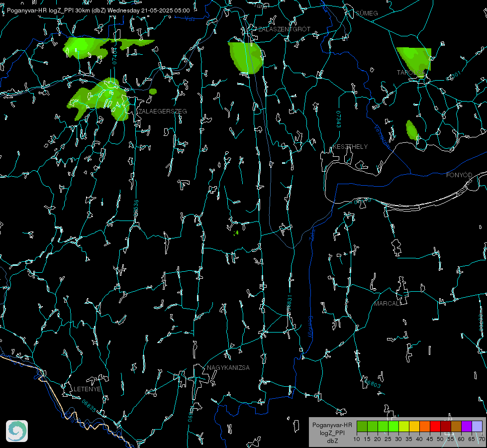Click the 'dbZ' legend unit label
Image resolution: width=487 pixels, height=448 pixels.
click(x=332, y=441)
